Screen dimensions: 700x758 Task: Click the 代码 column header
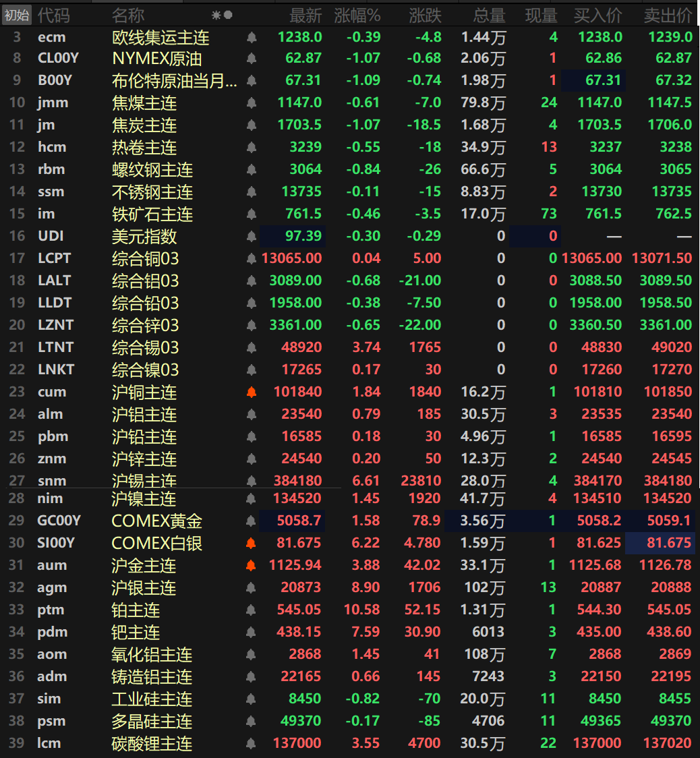coord(53,15)
